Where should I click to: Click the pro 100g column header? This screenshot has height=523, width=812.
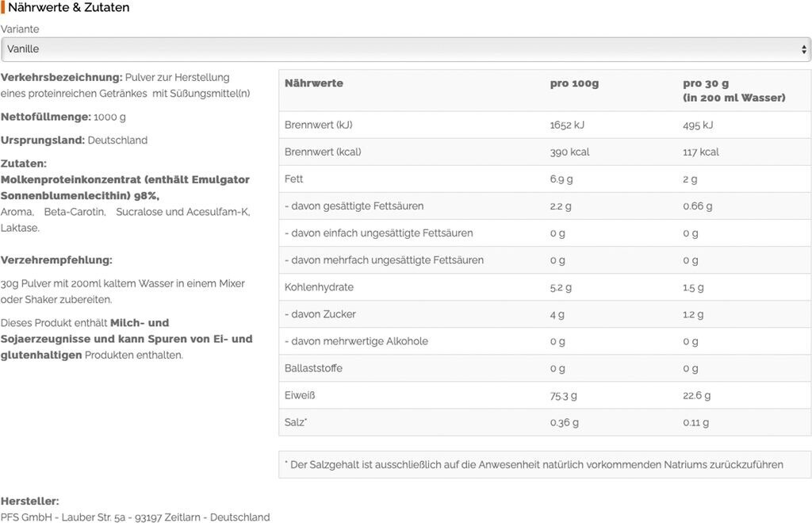click(574, 83)
